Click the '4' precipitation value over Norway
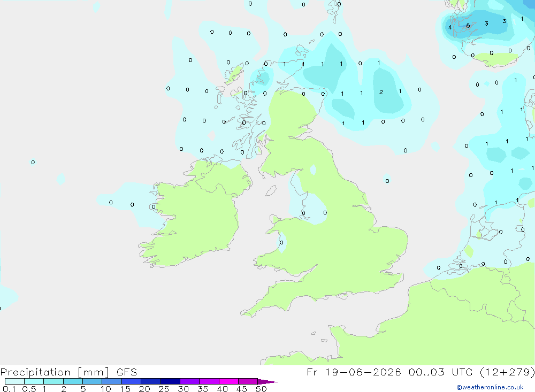The image size is (535, 392). (x=450, y=27)
